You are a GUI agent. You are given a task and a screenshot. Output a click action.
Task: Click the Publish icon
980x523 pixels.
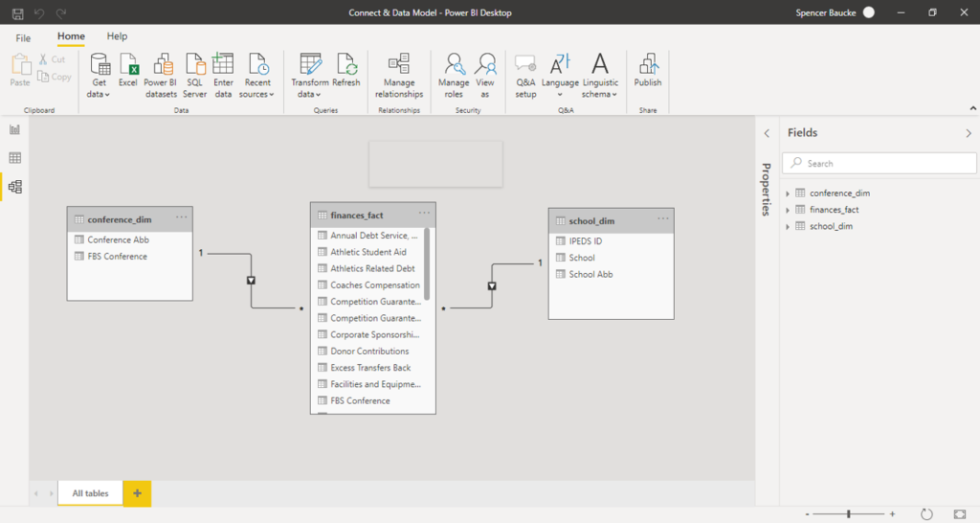click(x=648, y=66)
